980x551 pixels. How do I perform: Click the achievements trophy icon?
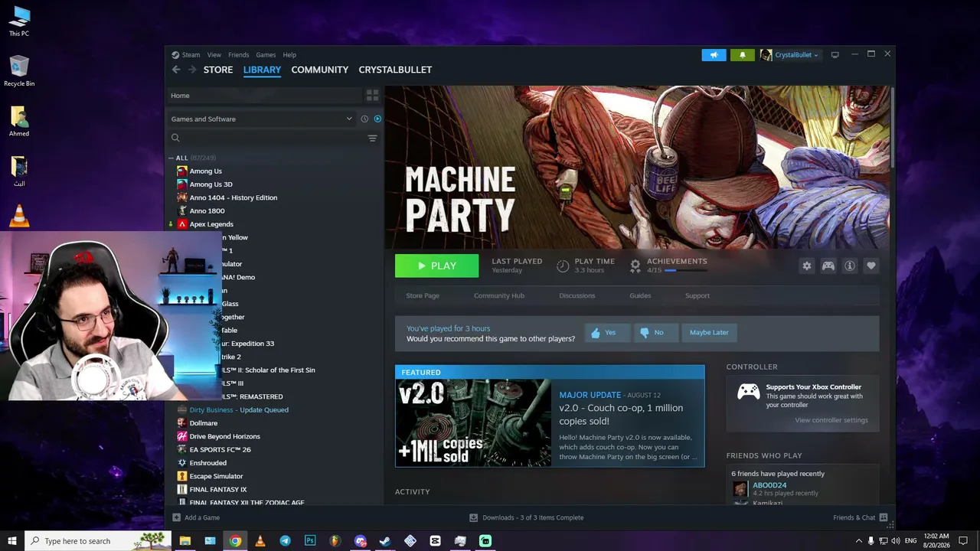(x=635, y=266)
